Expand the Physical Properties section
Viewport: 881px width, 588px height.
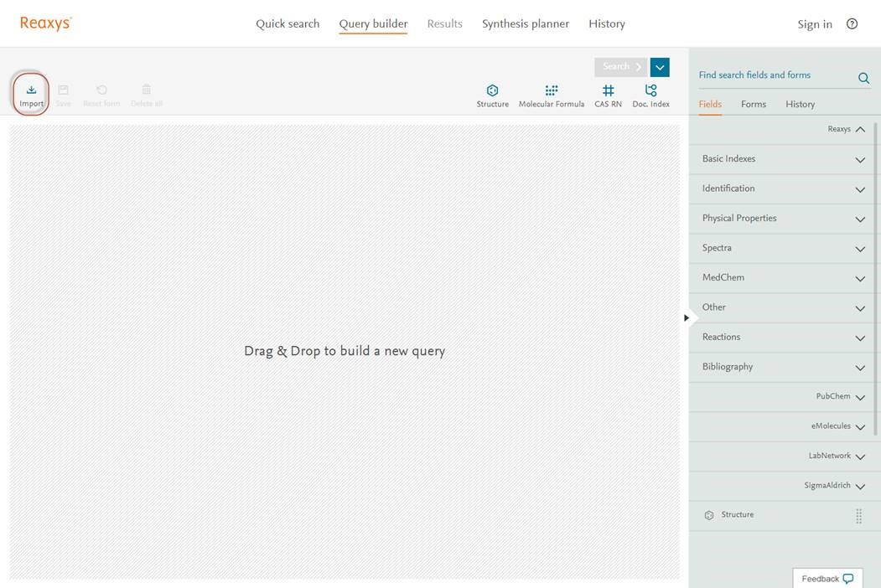click(x=784, y=219)
